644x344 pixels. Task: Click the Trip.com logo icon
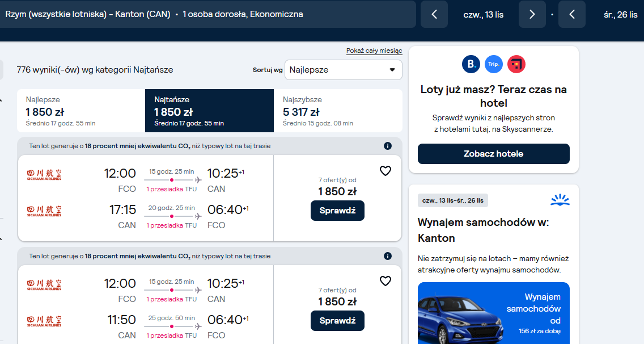494,64
